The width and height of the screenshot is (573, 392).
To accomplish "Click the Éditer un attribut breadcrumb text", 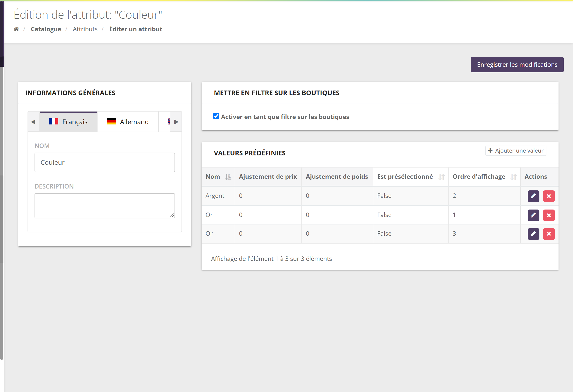I will (136, 29).
